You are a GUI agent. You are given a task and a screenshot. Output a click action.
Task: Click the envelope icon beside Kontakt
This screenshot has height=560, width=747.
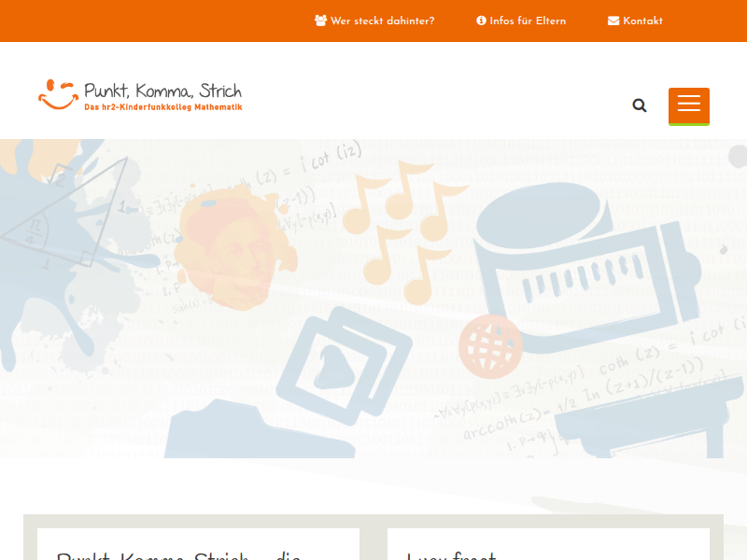(x=613, y=21)
